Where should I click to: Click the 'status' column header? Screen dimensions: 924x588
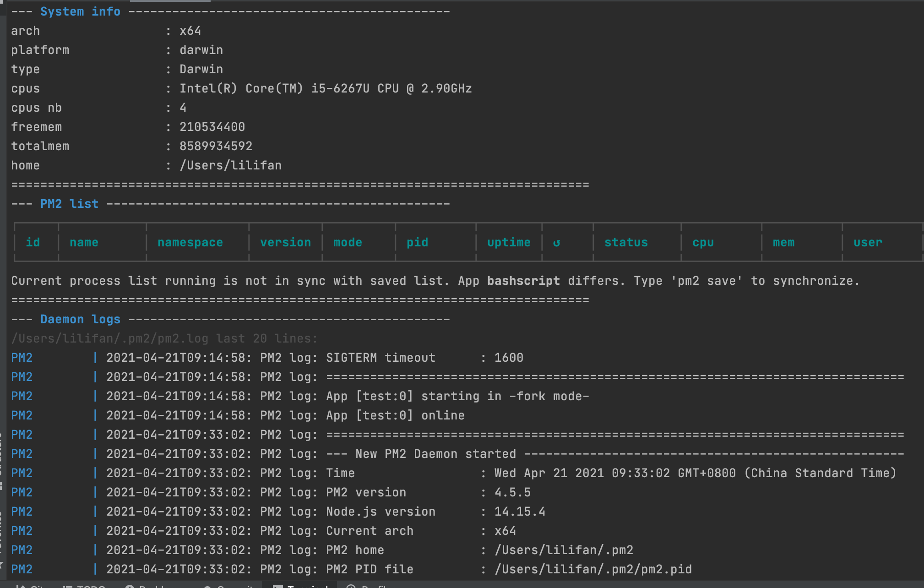tap(626, 242)
